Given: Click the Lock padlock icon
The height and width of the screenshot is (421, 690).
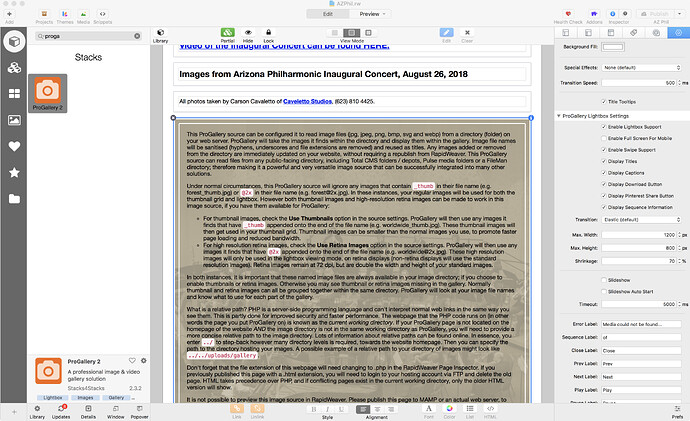Looking at the screenshot, I should point(268,33).
